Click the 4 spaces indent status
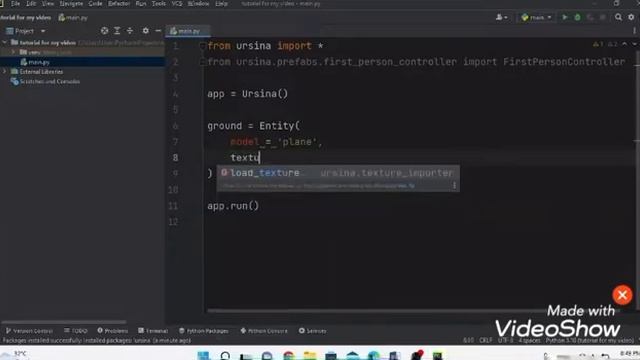The width and height of the screenshot is (640, 360). (529, 340)
